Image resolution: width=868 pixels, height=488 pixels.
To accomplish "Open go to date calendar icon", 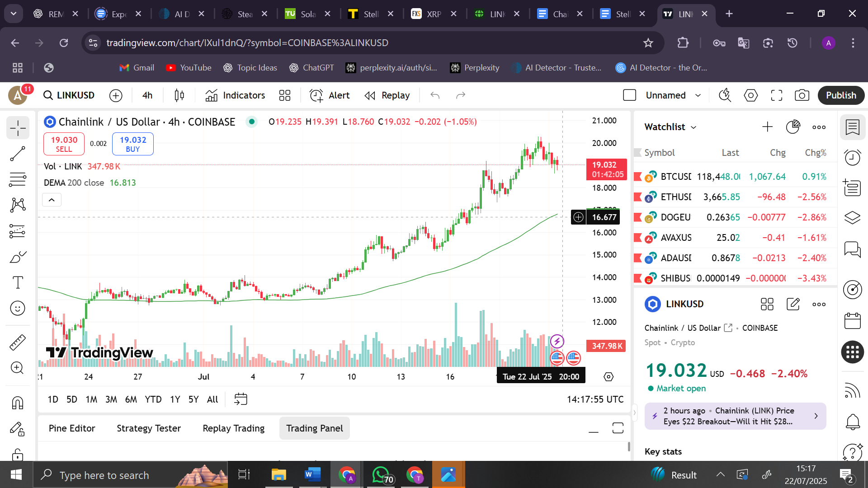I will [x=241, y=399].
